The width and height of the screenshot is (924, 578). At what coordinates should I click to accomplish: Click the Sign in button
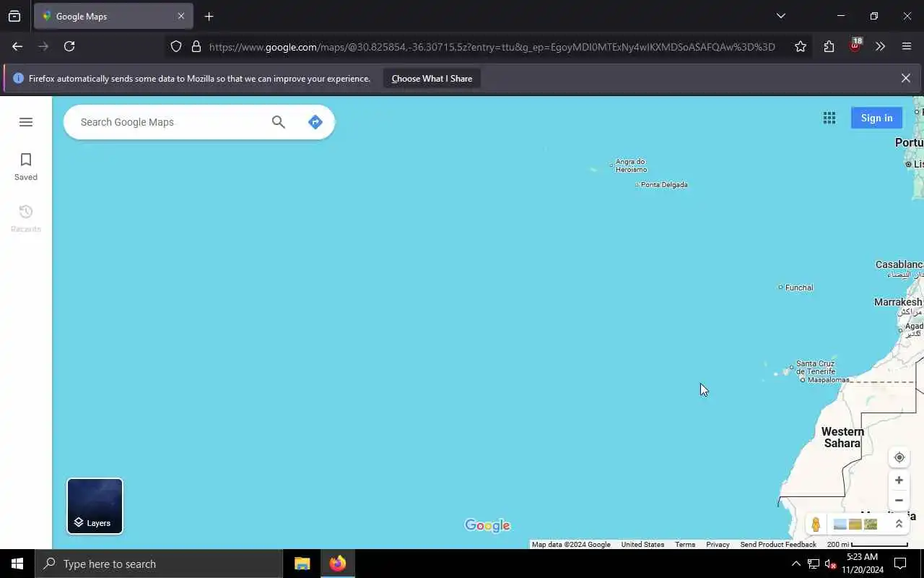point(876,118)
